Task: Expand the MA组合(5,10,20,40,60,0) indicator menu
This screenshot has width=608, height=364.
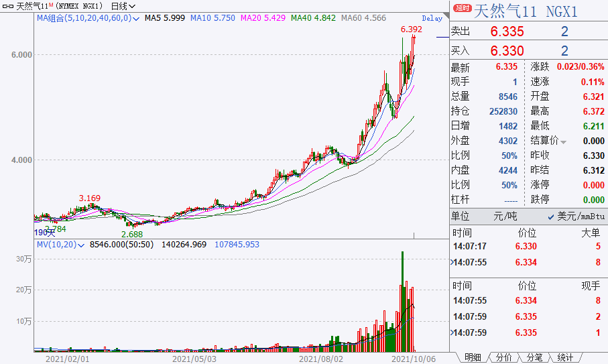Action: [x=135, y=18]
